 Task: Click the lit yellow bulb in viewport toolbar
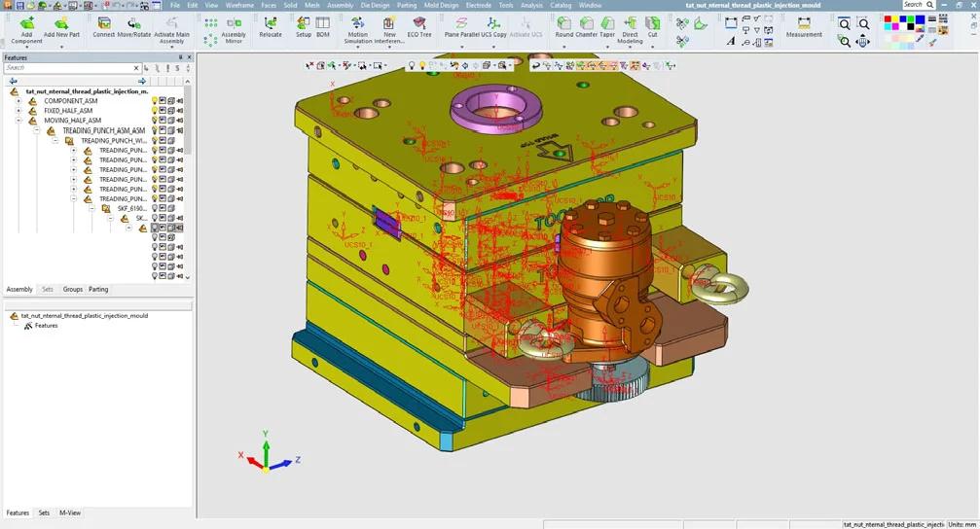(x=421, y=65)
